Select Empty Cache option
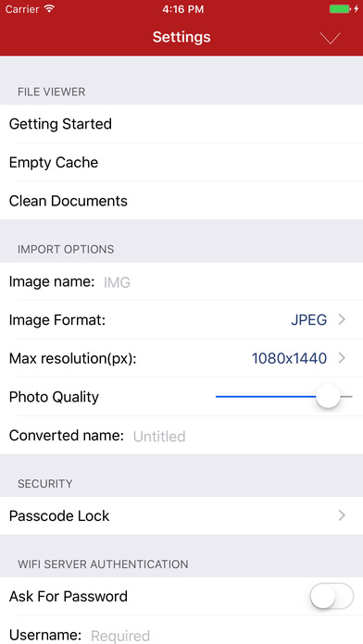Viewport: 363px width, 644px height. click(x=181, y=162)
